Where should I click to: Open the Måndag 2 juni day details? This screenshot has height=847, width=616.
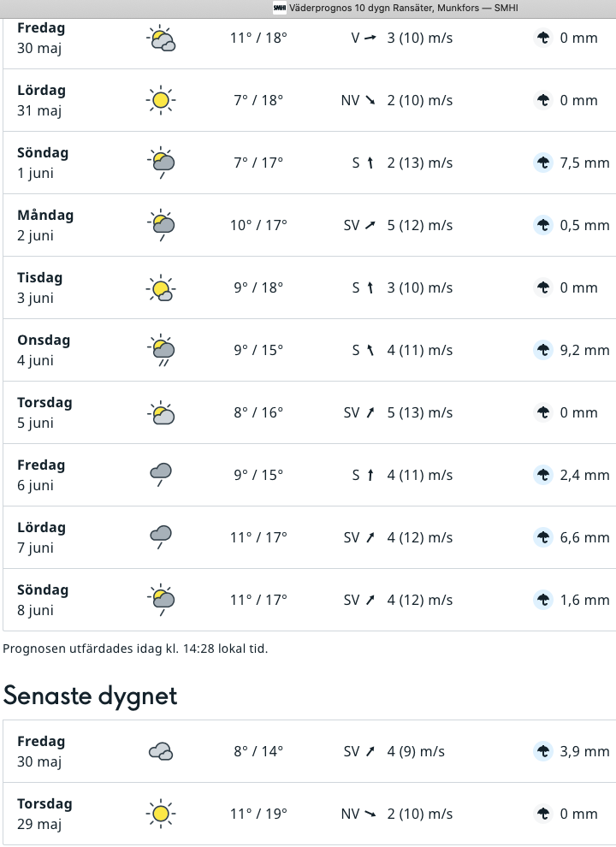tap(309, 225)
